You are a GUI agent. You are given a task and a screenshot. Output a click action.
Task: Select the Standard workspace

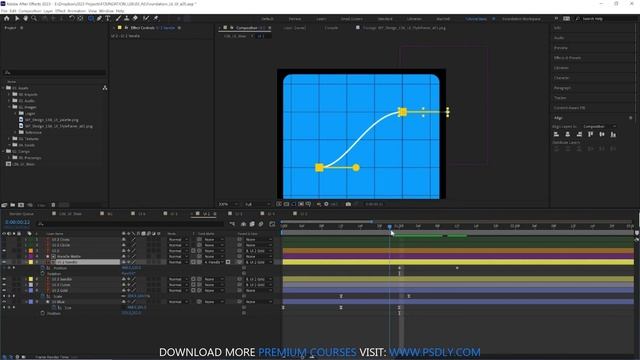pos(385,19)
